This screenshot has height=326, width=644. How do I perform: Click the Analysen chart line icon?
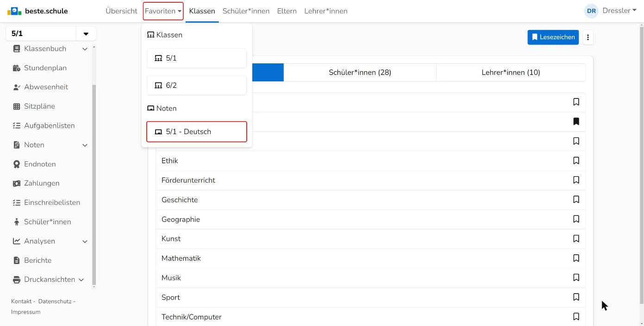tap(17, 241)
